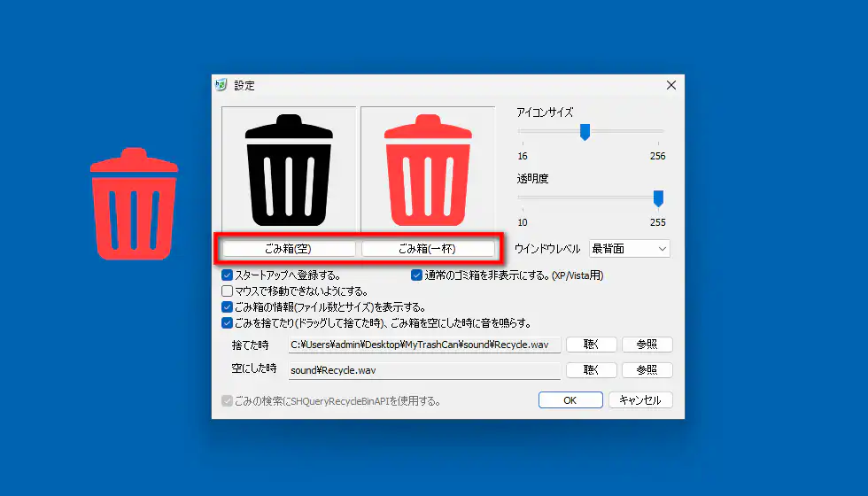This screenshot has width=868, height=496.
Task: Click 聴く button for 捨てた時
Action: point(592,345)
